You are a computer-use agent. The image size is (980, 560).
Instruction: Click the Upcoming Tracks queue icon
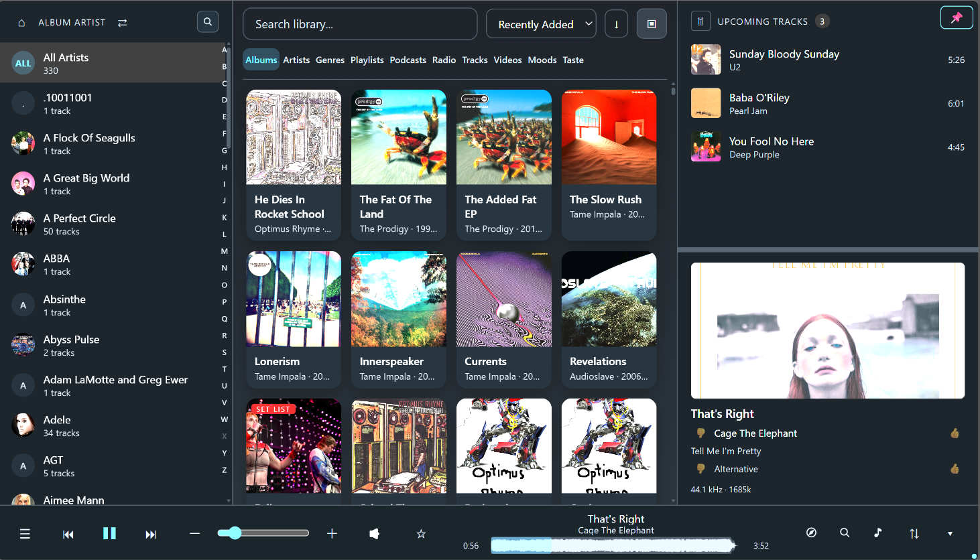(700, 21)
